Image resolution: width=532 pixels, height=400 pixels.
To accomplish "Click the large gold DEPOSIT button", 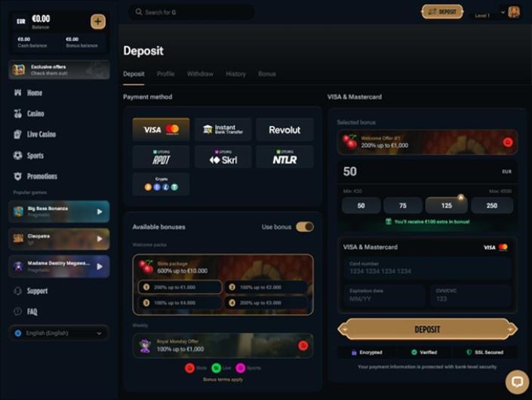I will point(428,329).
